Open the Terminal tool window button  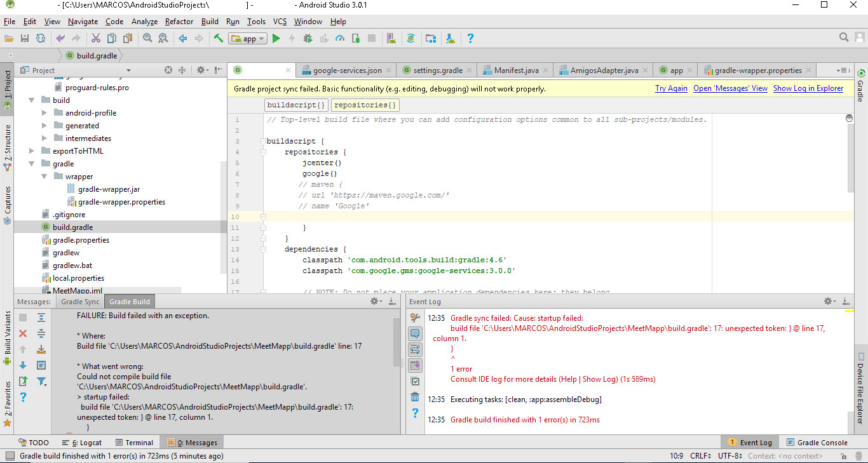coord(134,443)
